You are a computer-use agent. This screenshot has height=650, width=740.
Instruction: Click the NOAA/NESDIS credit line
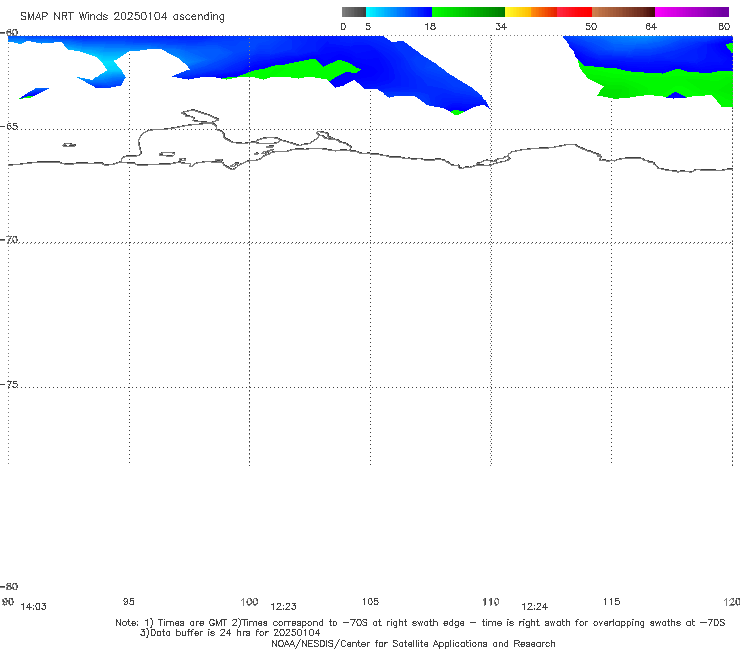click(x=413, y=643)
